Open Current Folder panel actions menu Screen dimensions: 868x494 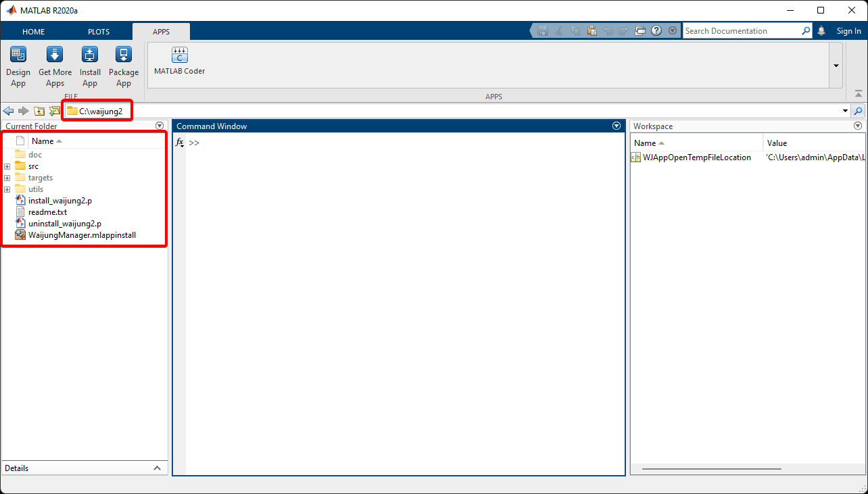(160, 126)
